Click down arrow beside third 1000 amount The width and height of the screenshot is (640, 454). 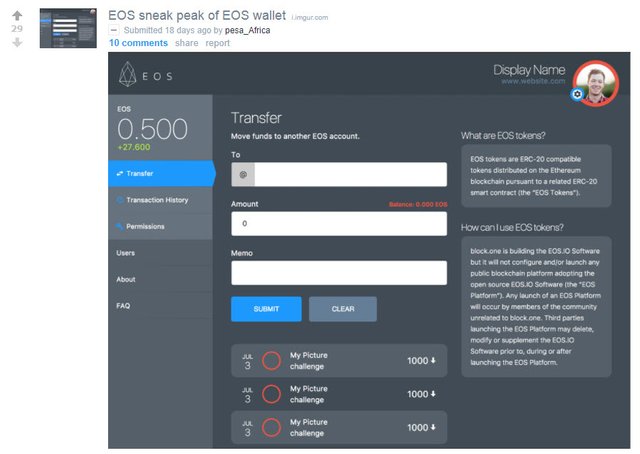(433, 427)
